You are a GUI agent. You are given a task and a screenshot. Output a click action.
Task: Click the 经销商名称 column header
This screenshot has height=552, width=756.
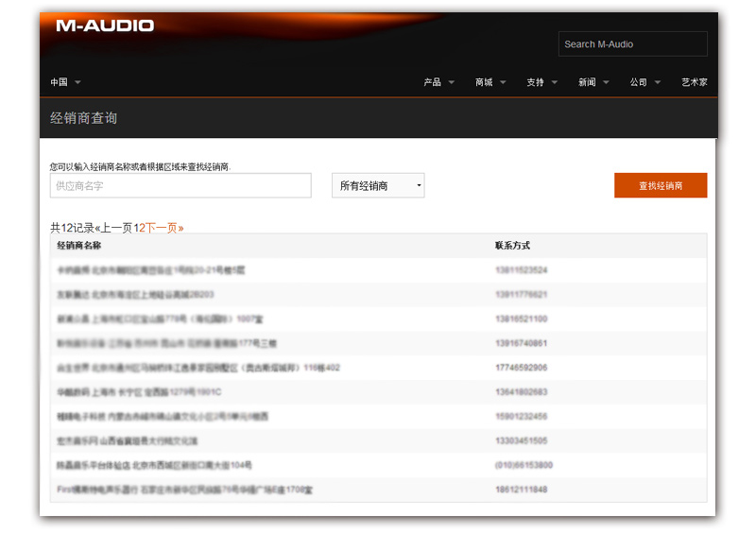[x=79, y=246]
